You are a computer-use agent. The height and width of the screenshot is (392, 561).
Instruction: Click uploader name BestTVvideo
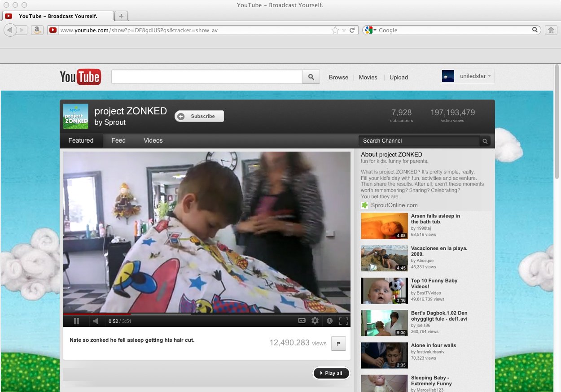point(429,293)
